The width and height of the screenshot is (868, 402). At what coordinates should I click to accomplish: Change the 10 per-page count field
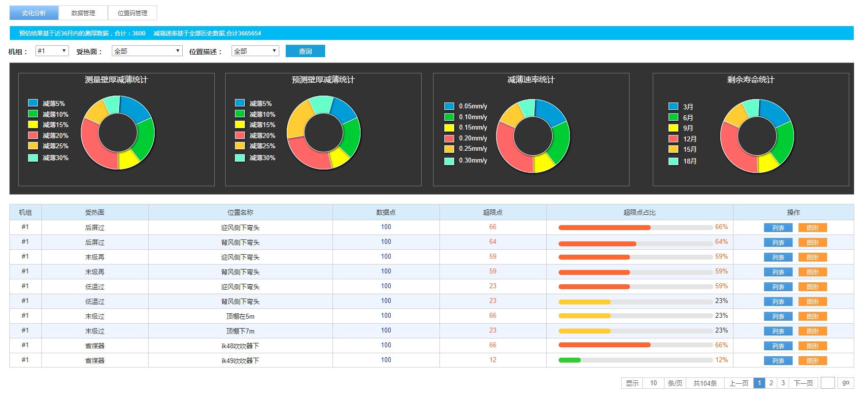click(653, 383)
